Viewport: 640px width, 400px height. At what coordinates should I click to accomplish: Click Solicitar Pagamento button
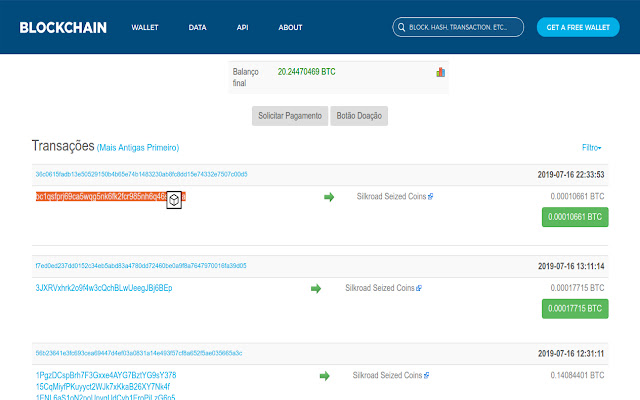(x=290, y=116)
